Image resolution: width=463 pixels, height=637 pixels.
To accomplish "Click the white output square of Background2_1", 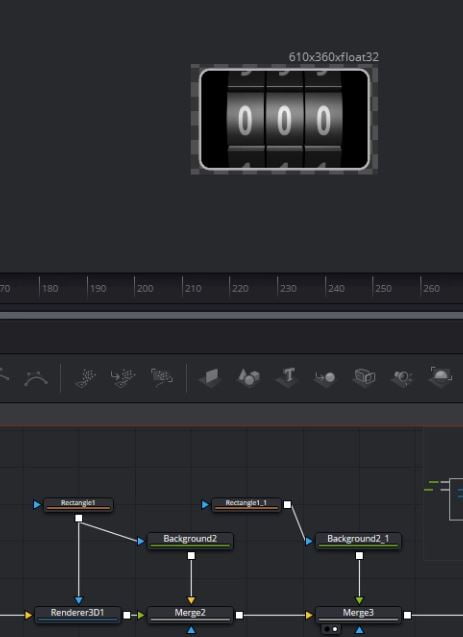I will [x=359, y=555].
